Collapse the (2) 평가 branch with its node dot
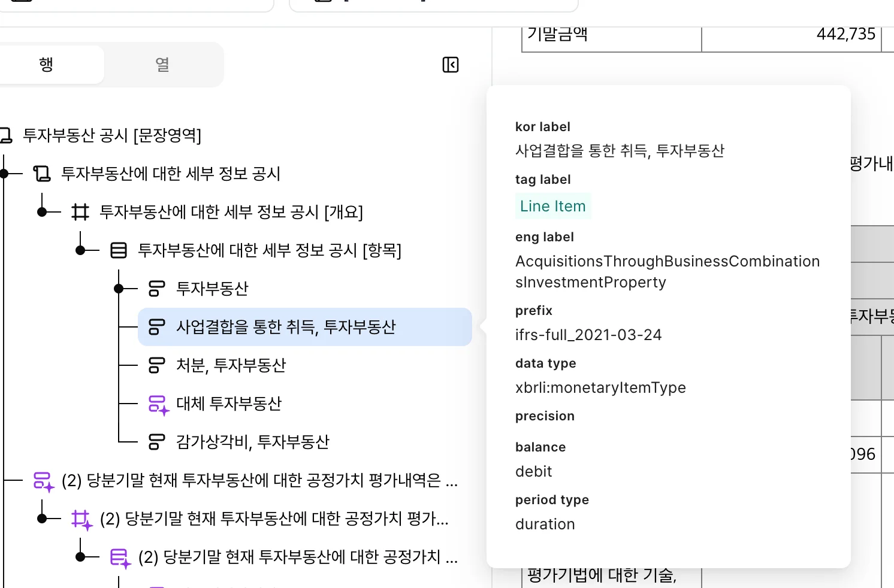 click(42, 519)
